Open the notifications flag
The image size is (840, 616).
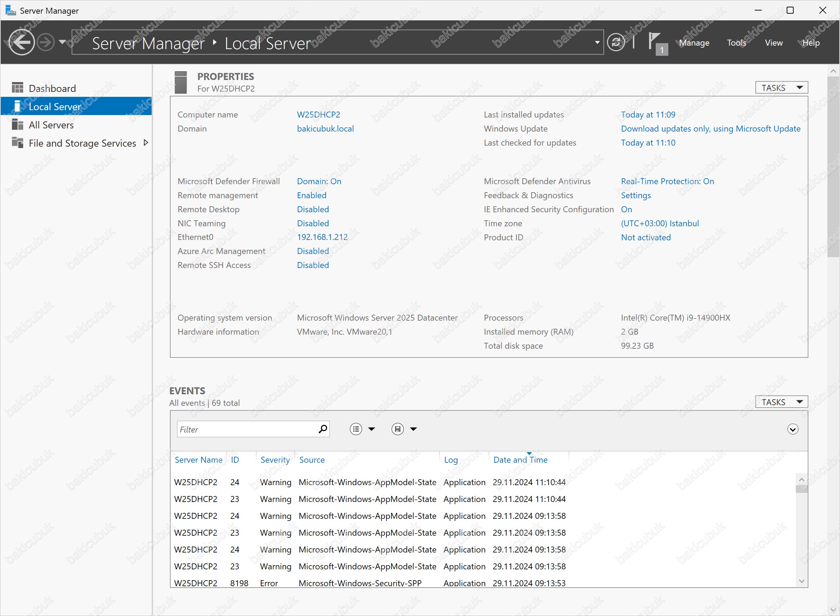(x=658, y=43)
